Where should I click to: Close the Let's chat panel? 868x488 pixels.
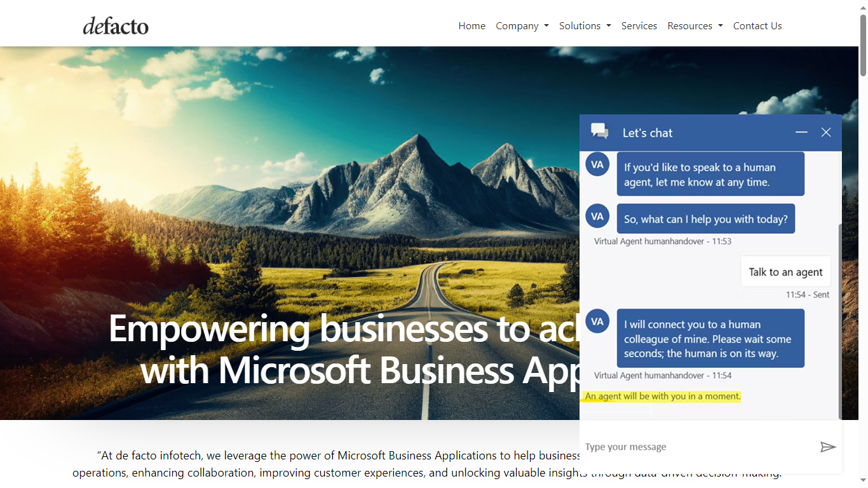click(825, 132)
